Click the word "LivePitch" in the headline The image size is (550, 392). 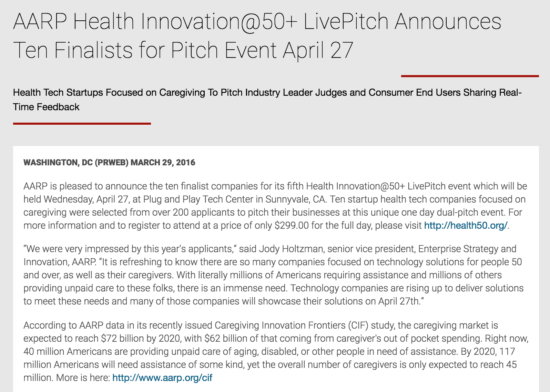(346, 21)
